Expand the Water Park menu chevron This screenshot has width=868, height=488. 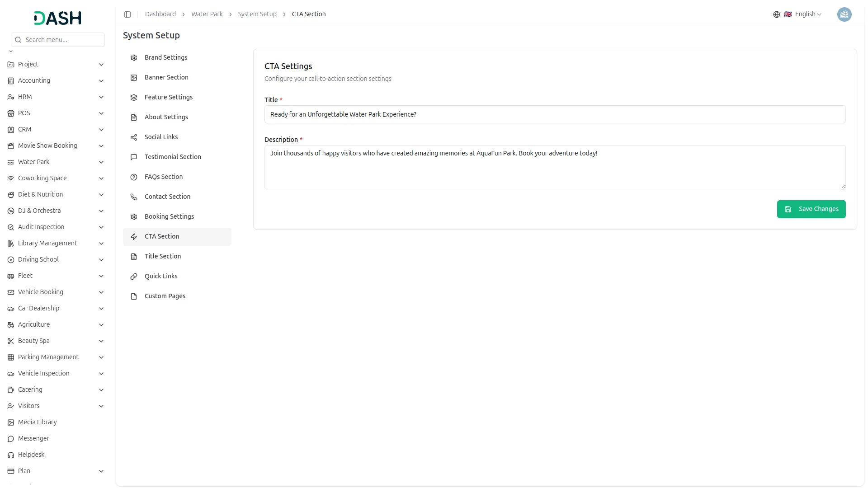pyautogui.click(x=101, y=162)
